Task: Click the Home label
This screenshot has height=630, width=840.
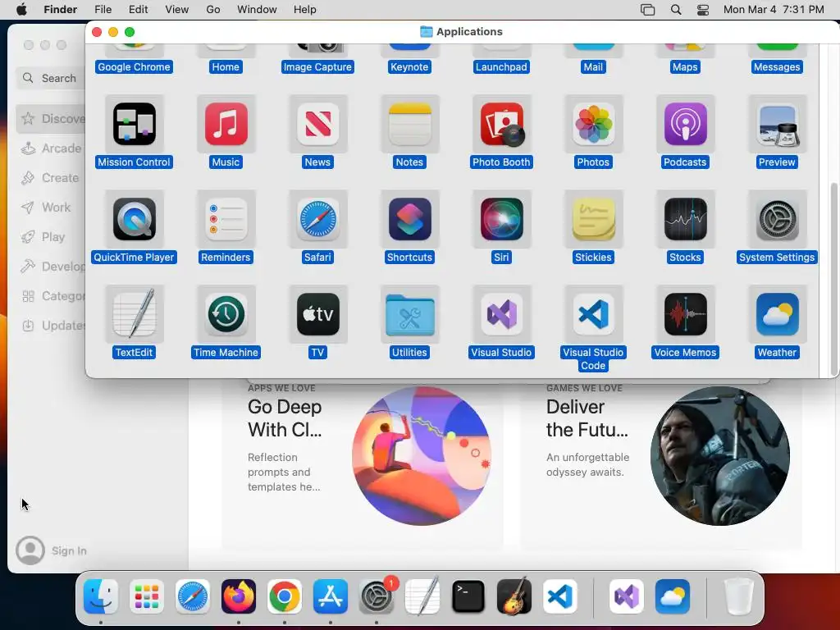Action: (226, 67)
